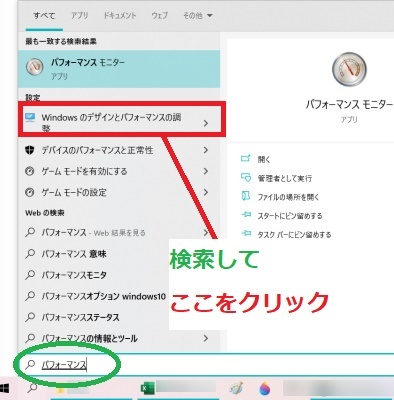
Task: Click the taskbar search magnifier icon
Action: click(x=32, y=388)
